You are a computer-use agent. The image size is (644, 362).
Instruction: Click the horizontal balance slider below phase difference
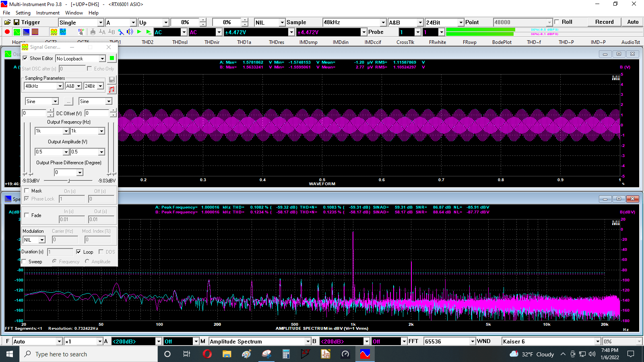click(x=69, y=181)
